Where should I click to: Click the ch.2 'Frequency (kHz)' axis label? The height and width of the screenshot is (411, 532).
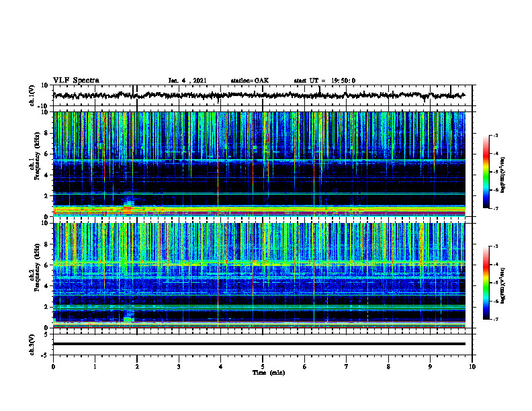point(37,267)
